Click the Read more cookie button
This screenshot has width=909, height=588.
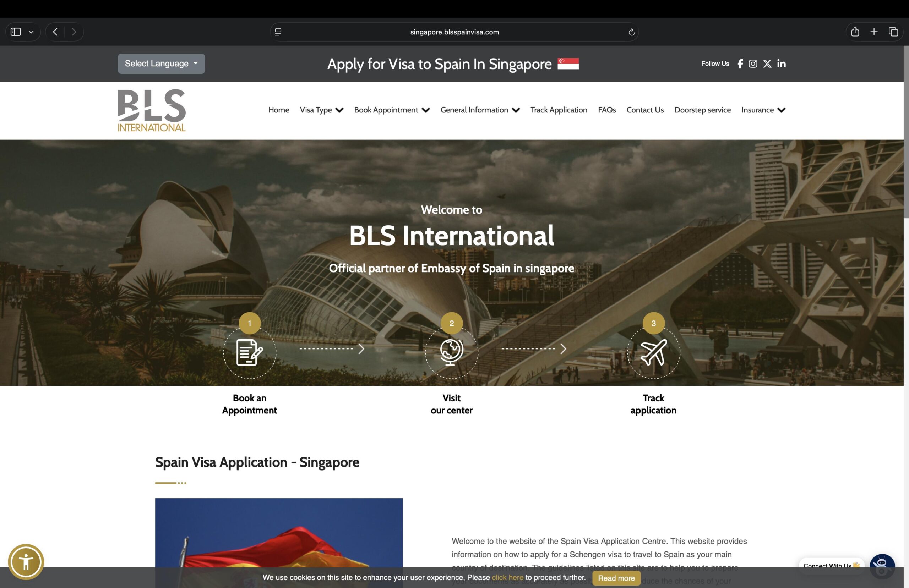click(x=616, y=578)
